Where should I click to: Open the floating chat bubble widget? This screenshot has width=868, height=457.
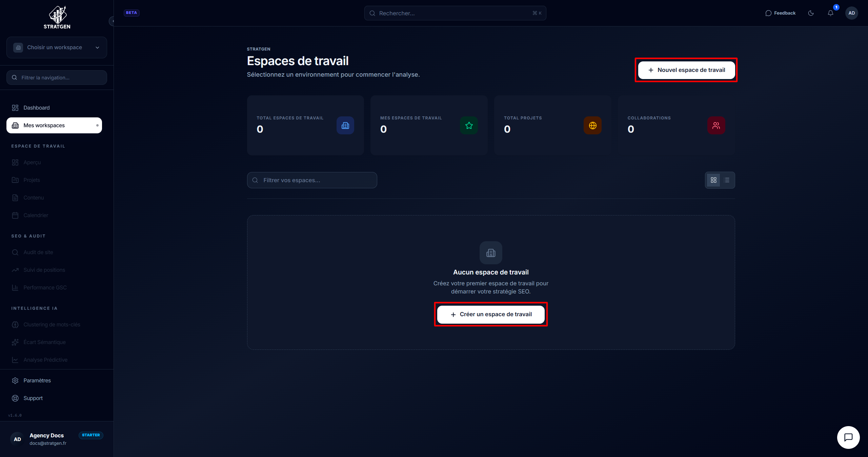[848, 437]
